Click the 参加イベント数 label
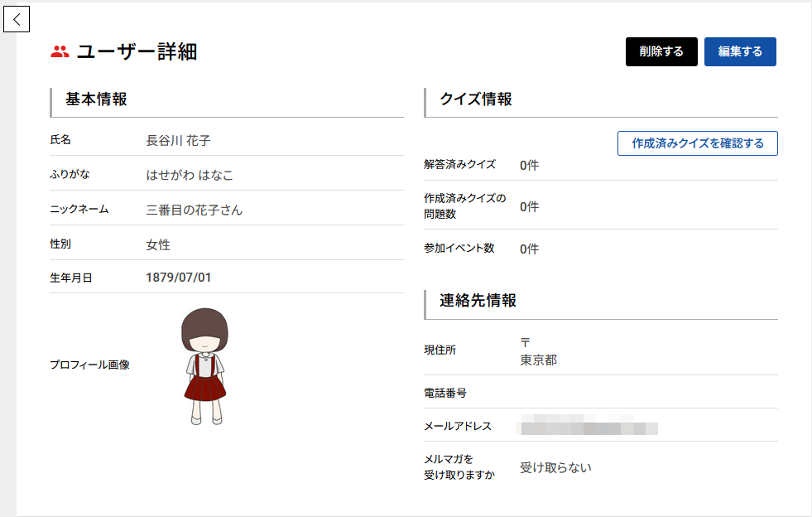This screenshot has height=517, width=812. click(459, 248)
